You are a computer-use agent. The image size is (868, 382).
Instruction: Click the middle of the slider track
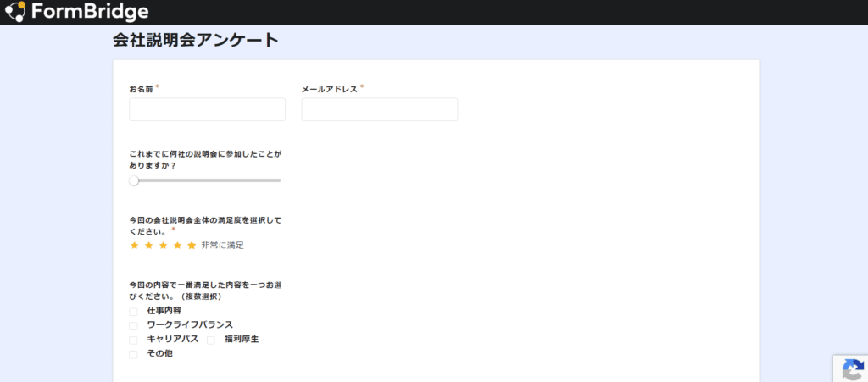(x=206, y=180)
